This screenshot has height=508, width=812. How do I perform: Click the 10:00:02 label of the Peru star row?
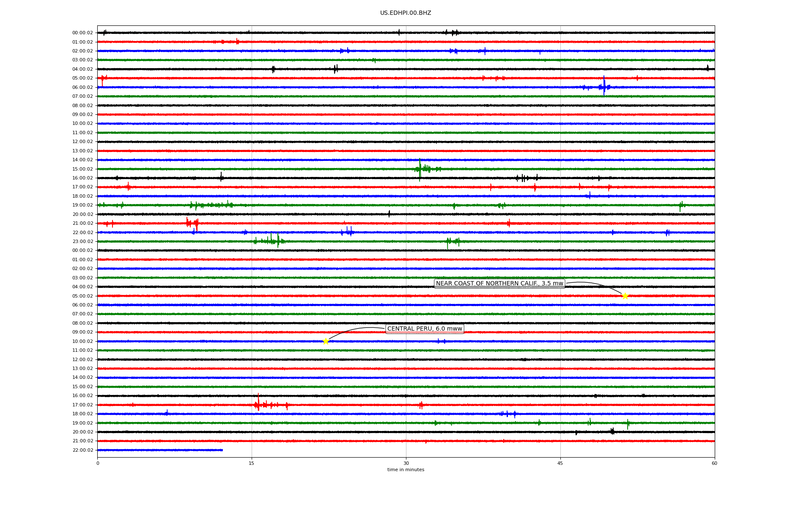[82, 341]
